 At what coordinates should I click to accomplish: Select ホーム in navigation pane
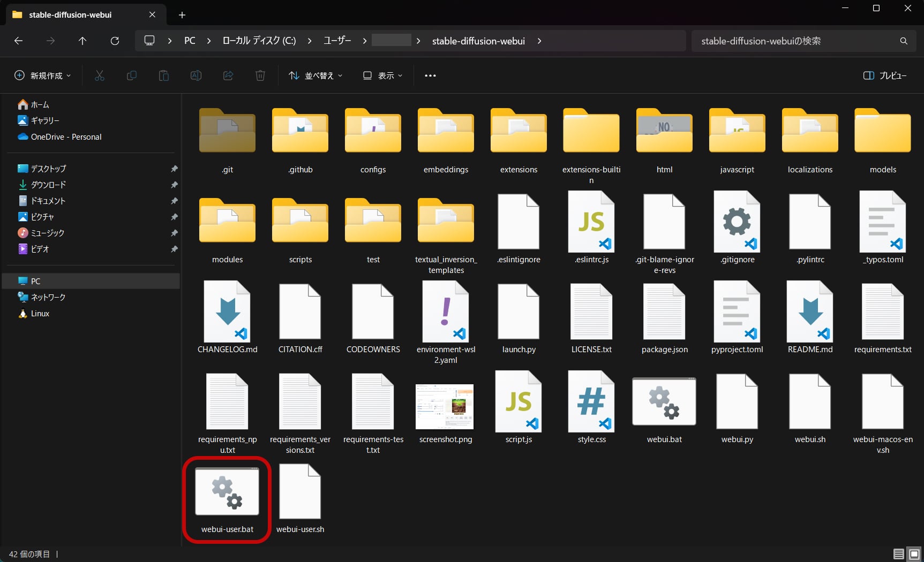tap(34, 104)
